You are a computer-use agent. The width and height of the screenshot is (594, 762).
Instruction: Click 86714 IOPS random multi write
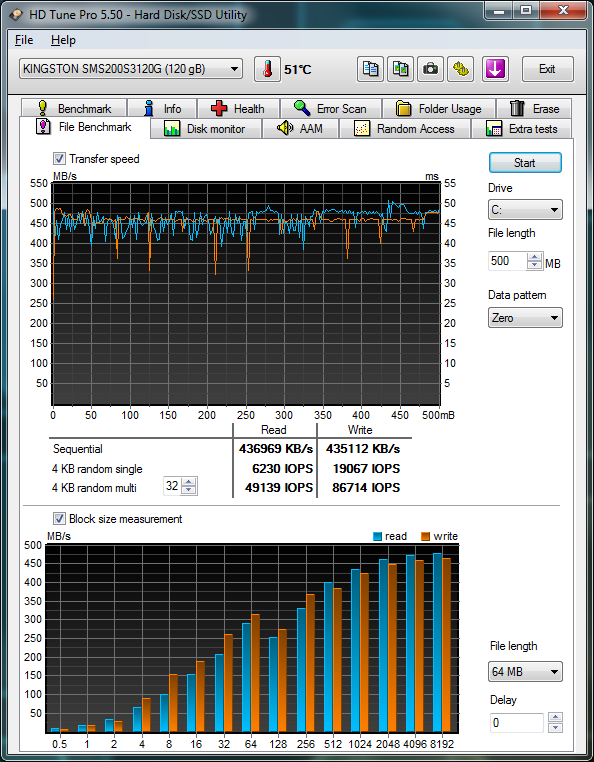point(366,487)
